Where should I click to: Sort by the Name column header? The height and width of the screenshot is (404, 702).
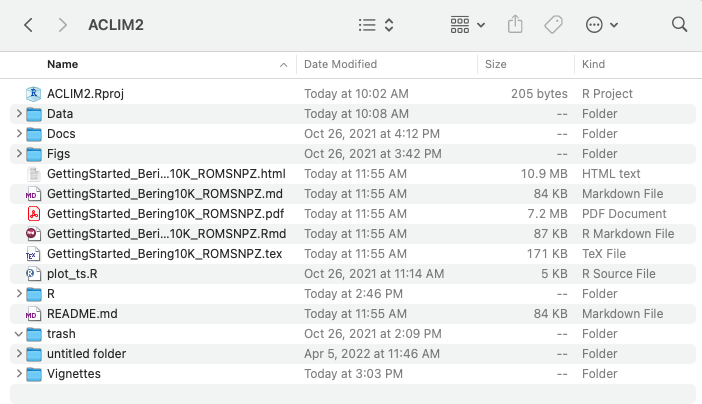(x=62, y=64)
